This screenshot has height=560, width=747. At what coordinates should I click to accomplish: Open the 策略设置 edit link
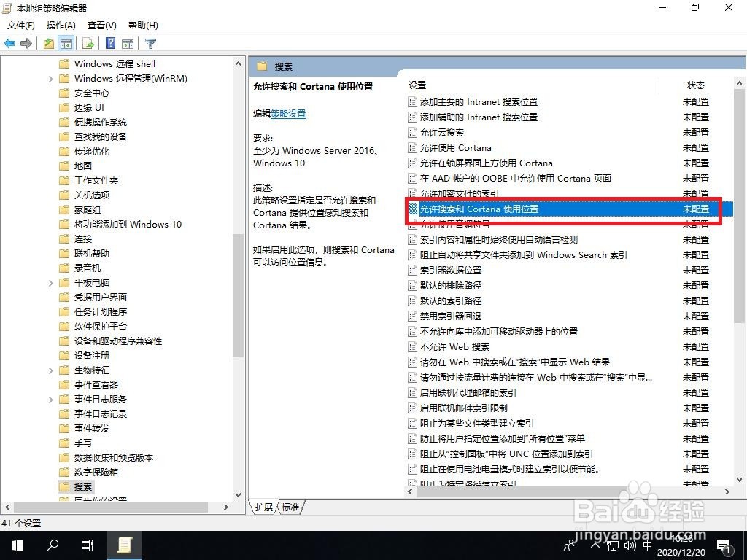pos(288,113)
